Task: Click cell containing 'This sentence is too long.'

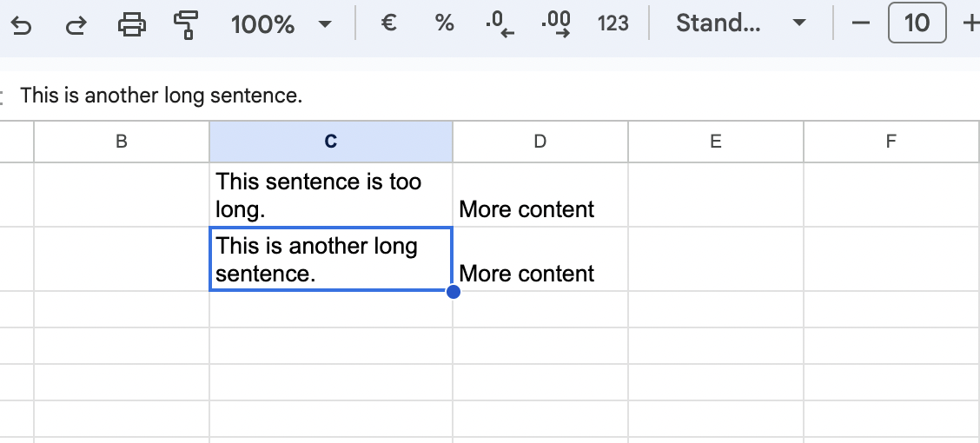Action: 330,195
